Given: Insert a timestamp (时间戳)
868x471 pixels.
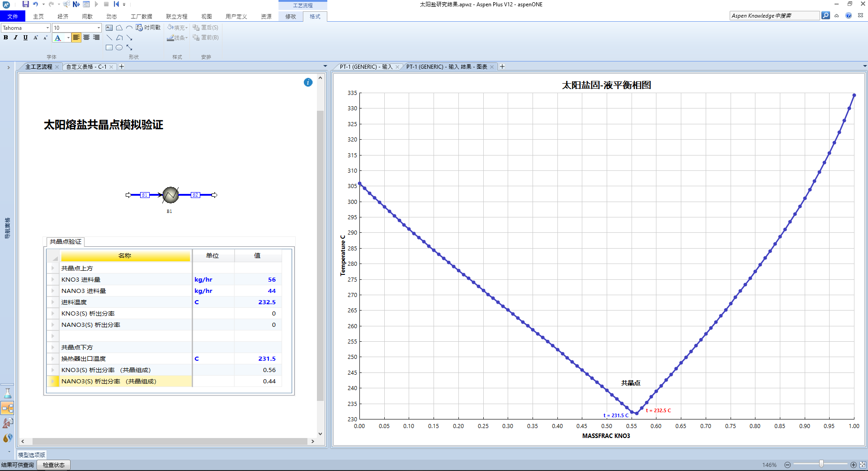Looking at the screenshot, I should point(148,28).
